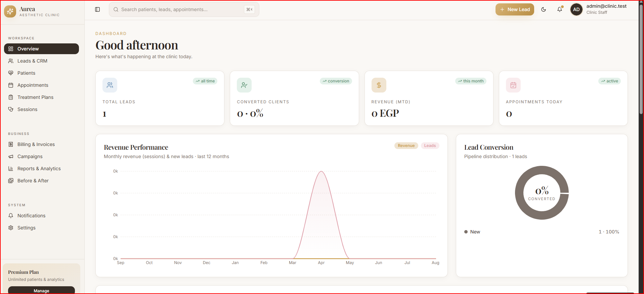
Task: Collapse the sidebar with the panel icon
Action: (x=97, y=9)
